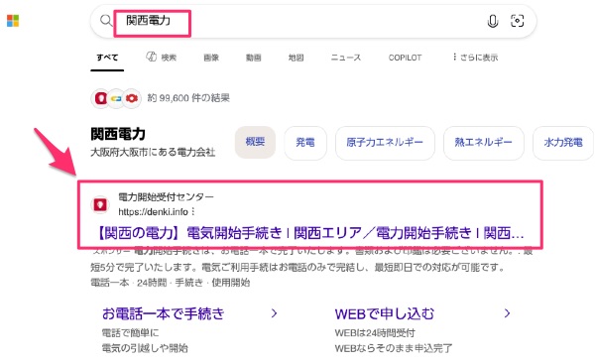This screenshot has width=595, height=364.
Task: Click the 電話で簡単に description text
Action: point(130,333)
